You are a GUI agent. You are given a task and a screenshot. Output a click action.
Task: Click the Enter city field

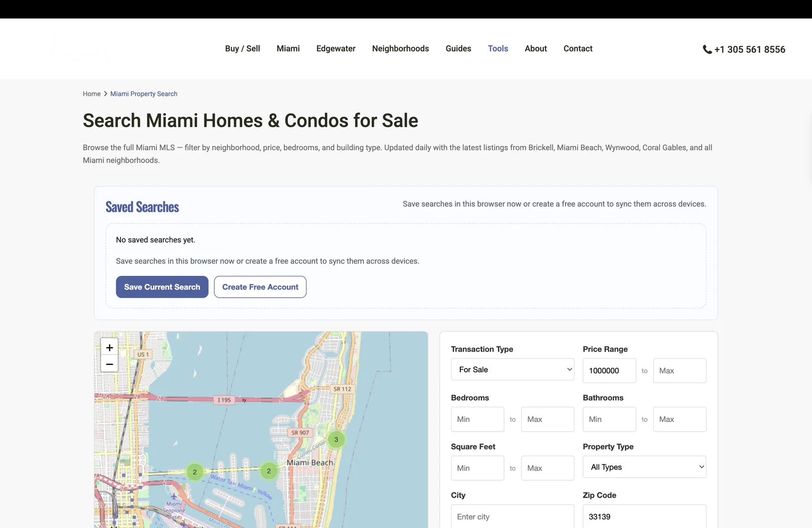click(x=513, y=516)
